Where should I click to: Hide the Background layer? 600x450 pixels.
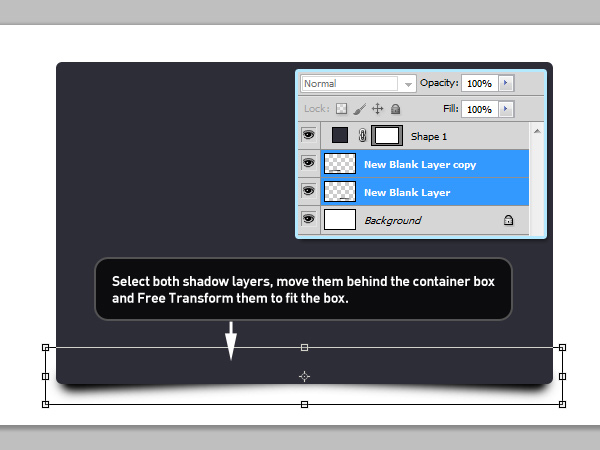click(x=309, y=219)
